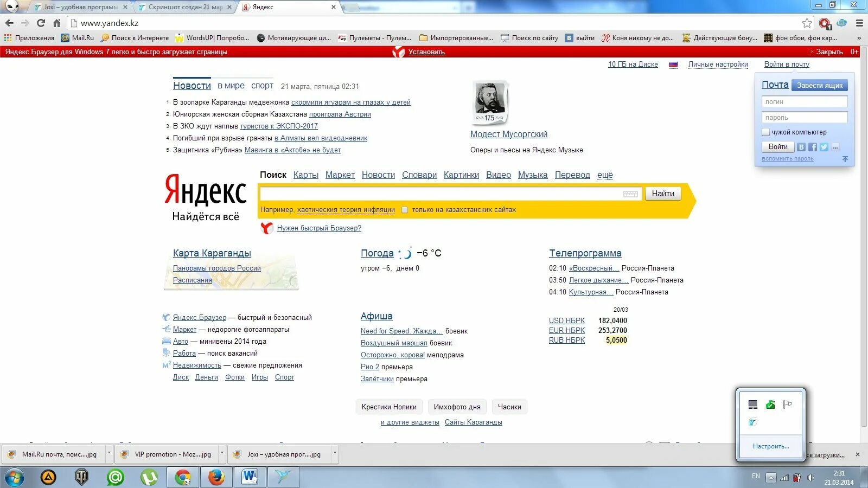Open the Chrome menu hamburger icon

(x=859, y=23)
